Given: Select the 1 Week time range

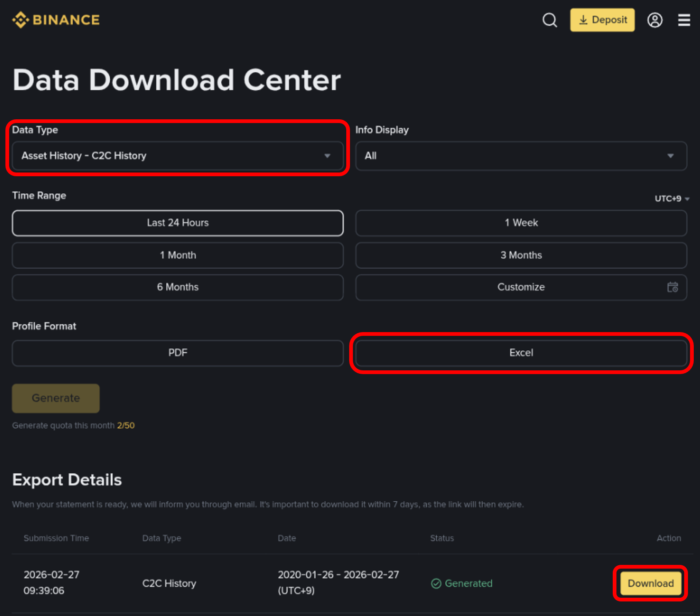Looking at the screenshot, I should [x=521, y=223].
